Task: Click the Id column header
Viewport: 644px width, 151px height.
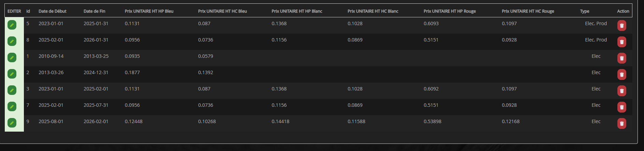Action: pyautogui.click(x=28, y=11)
